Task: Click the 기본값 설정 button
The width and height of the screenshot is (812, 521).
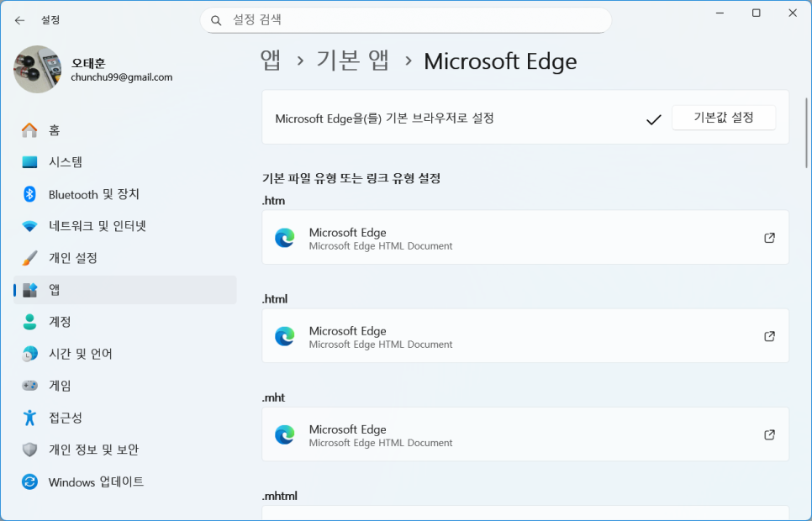Action: click(724, 118)
